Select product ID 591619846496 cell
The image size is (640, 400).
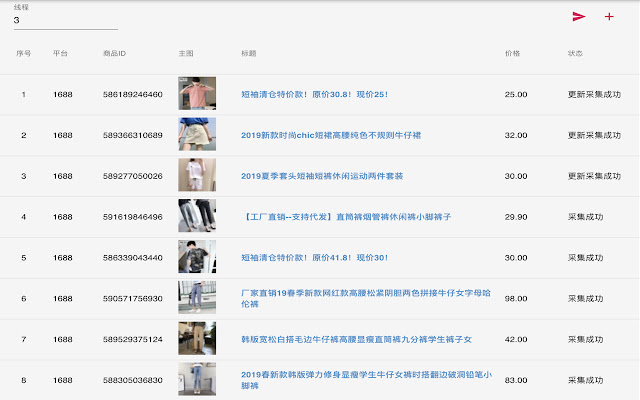pos(133,217)
